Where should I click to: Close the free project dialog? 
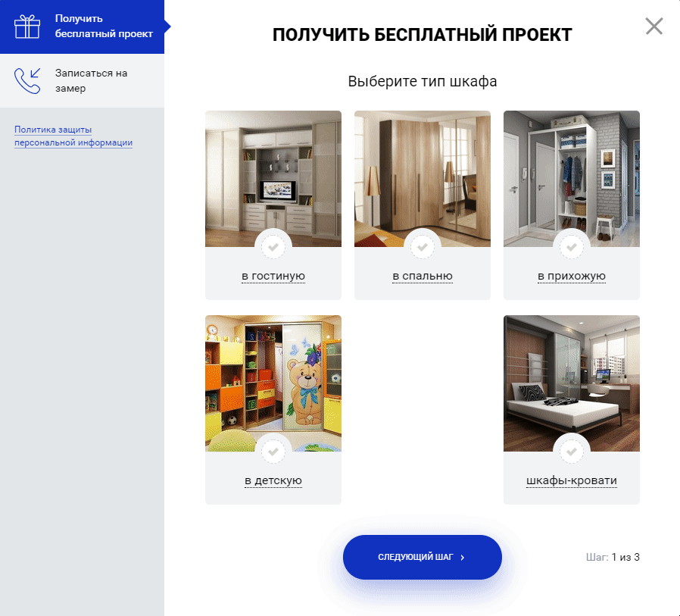point(654,26)
